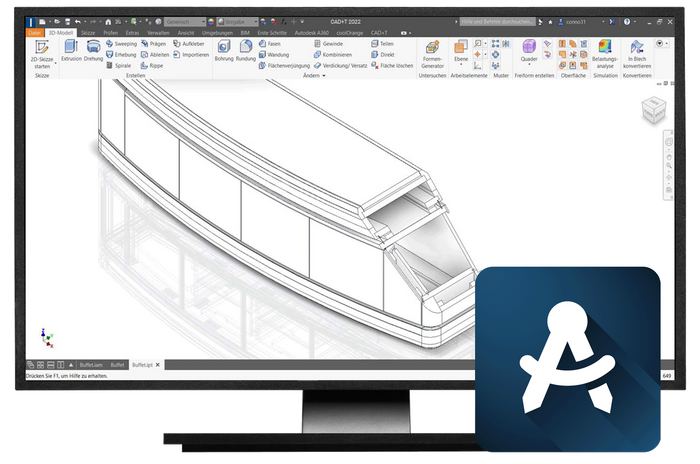
Task: Choose the Flächenverjüngung draft tool
Action: (284, 66)
